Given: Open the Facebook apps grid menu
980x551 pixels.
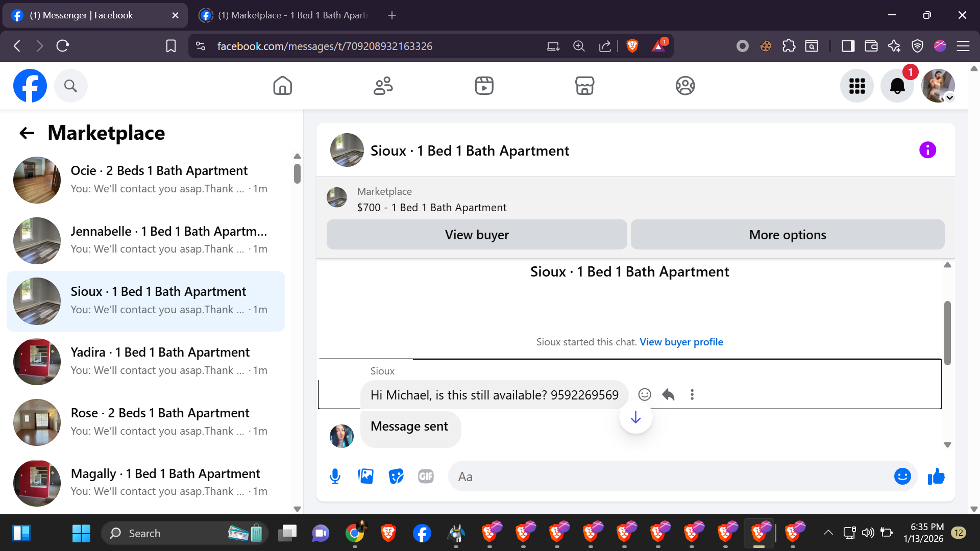Looking at the screenshot, I should tap(857, 86).
